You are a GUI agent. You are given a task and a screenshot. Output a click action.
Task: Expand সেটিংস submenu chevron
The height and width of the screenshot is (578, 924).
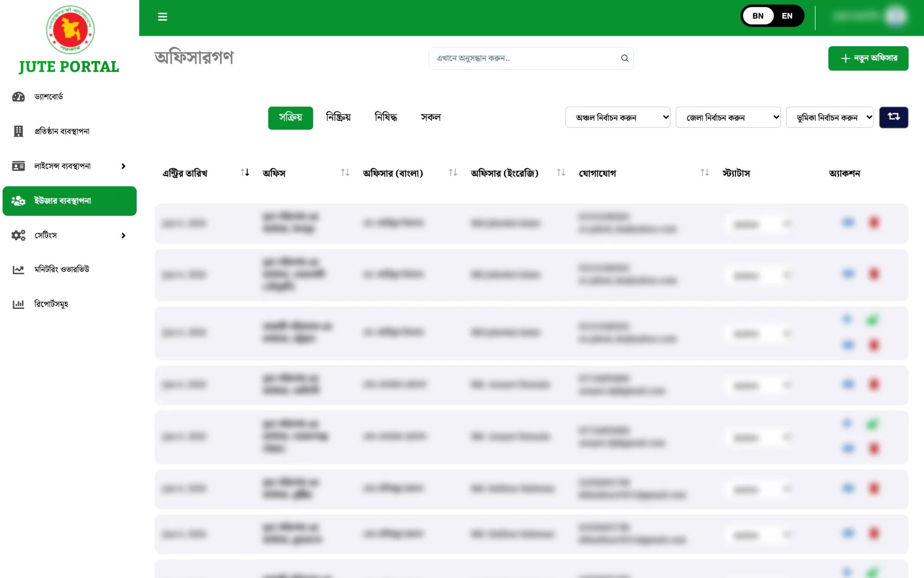point(123,235)
